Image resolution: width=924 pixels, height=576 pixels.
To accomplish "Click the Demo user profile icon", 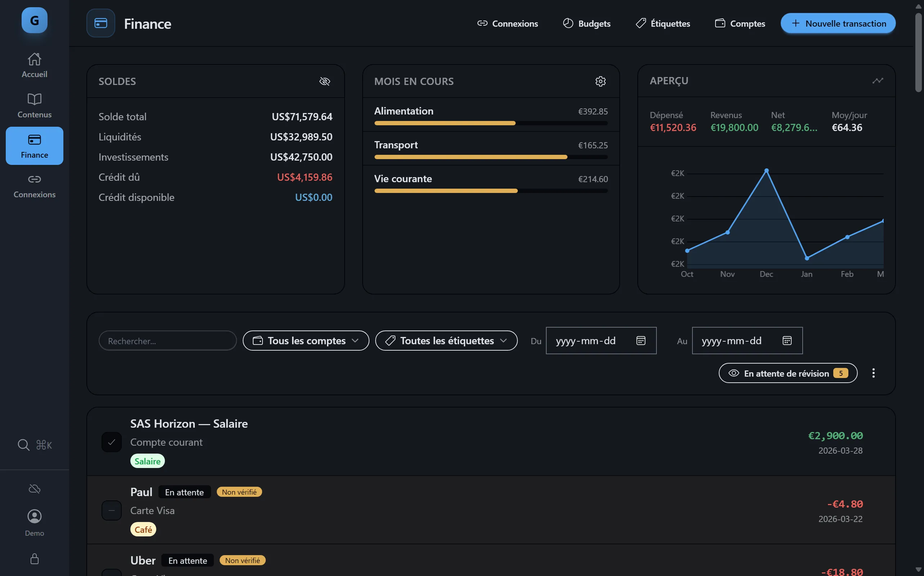I will [x=34, y=516].
